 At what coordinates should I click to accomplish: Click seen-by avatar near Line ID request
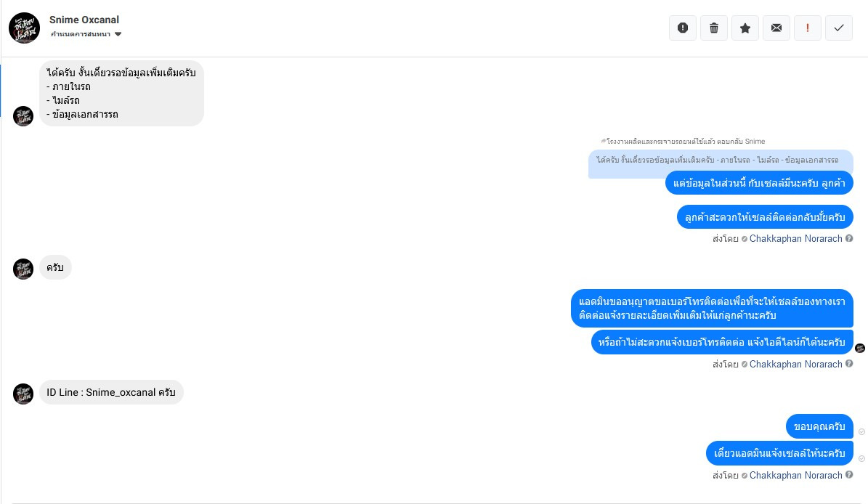click(860, 348)
